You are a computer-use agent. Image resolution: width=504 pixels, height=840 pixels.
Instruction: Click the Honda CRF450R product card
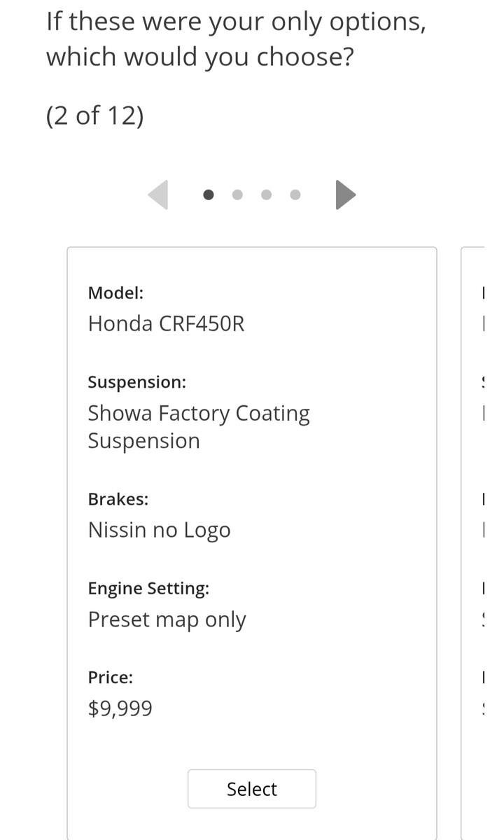coord(251,490)
